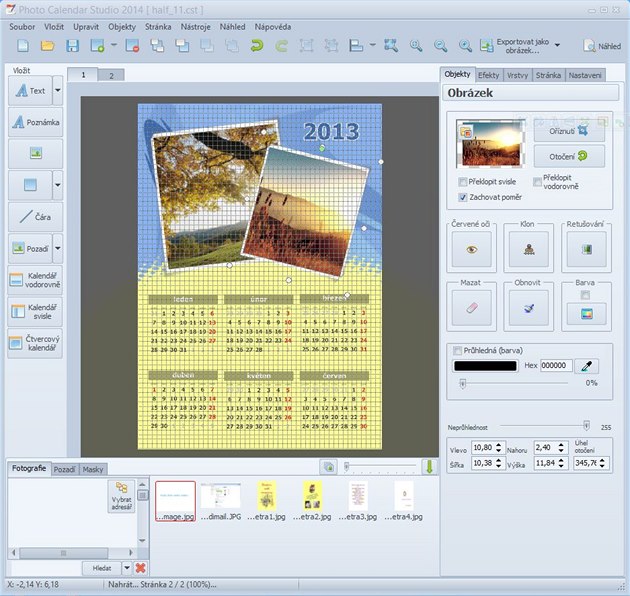Viewport: 630px width, 596px height.
Task: Click the green undo arrow
Action: tap(256, 46)
